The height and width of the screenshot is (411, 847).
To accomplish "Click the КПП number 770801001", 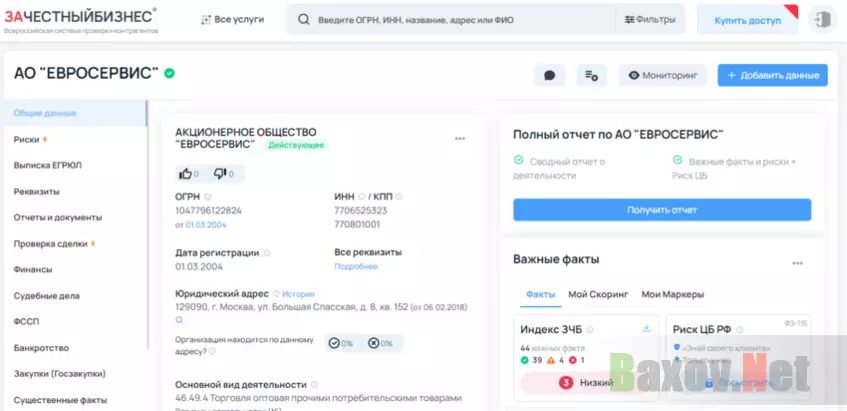I will 357,224.
